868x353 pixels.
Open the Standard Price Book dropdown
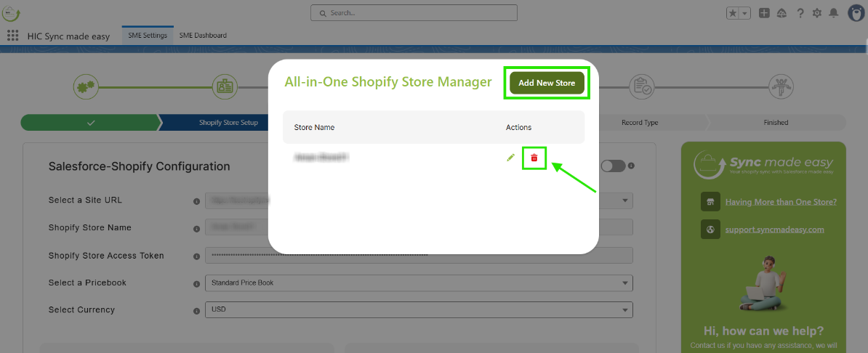(419, 283)
